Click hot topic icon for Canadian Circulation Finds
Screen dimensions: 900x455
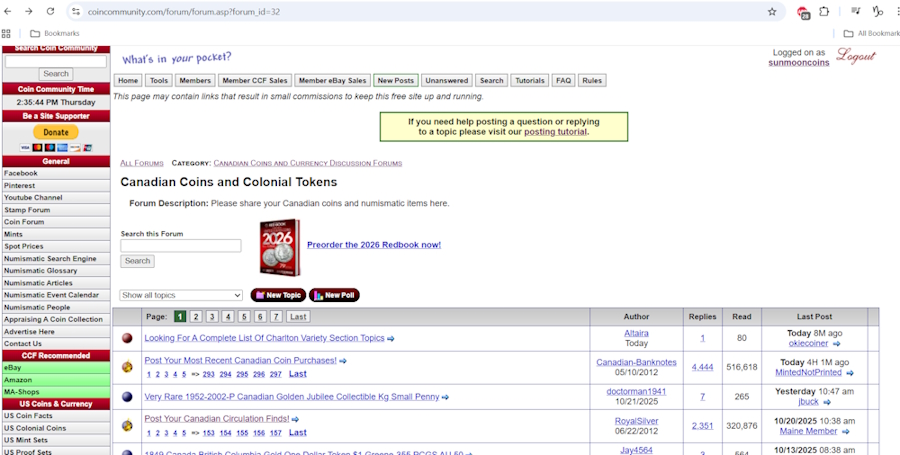tap(127, 426)
